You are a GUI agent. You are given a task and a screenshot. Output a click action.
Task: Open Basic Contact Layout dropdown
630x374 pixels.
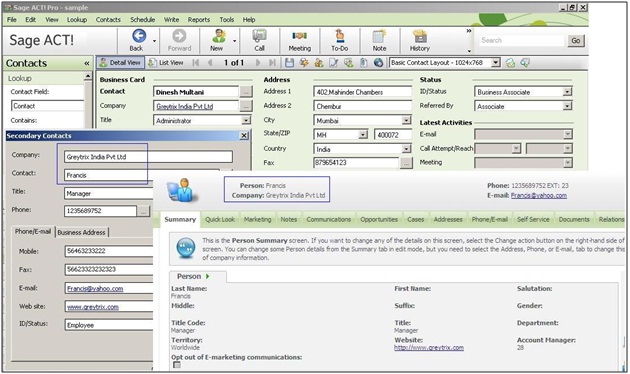[x=496, y=62]
